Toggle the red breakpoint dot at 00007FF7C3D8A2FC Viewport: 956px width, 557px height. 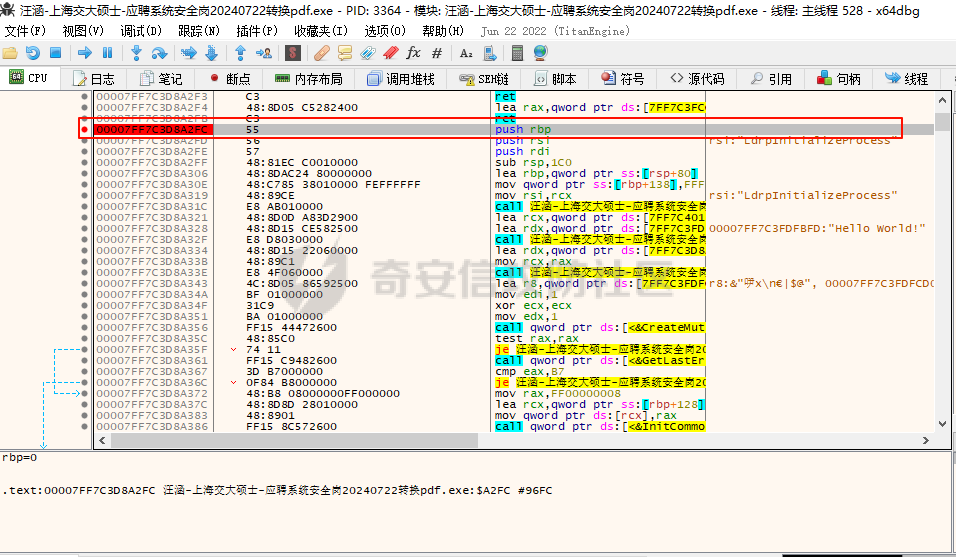pos(84,129)
